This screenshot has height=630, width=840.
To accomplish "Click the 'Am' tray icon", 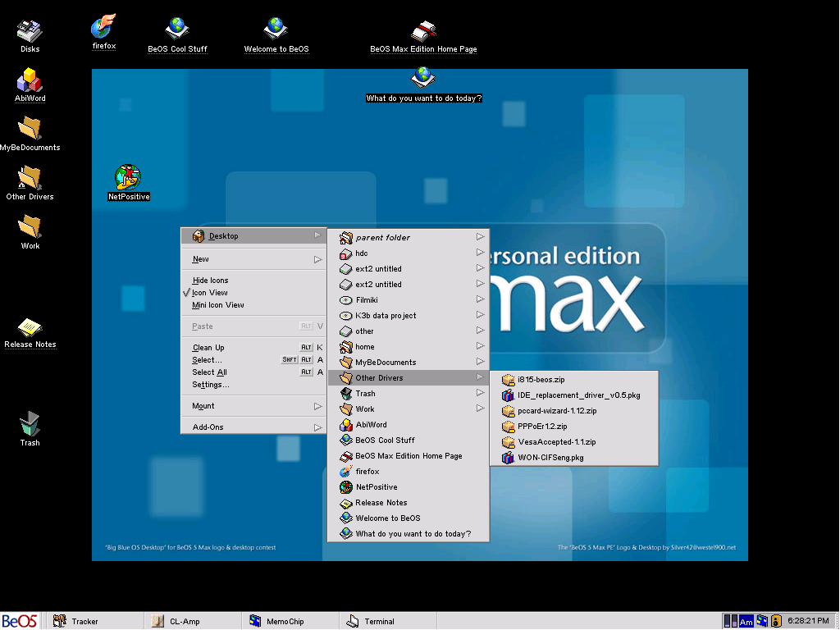I will click(x=746, y=622).
